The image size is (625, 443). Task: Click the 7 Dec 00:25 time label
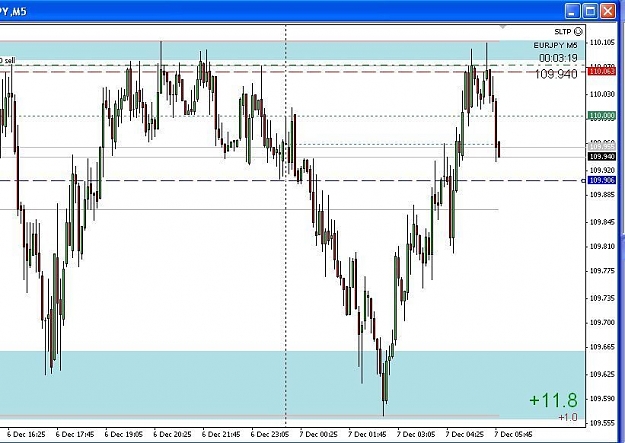tap(318, 434)
